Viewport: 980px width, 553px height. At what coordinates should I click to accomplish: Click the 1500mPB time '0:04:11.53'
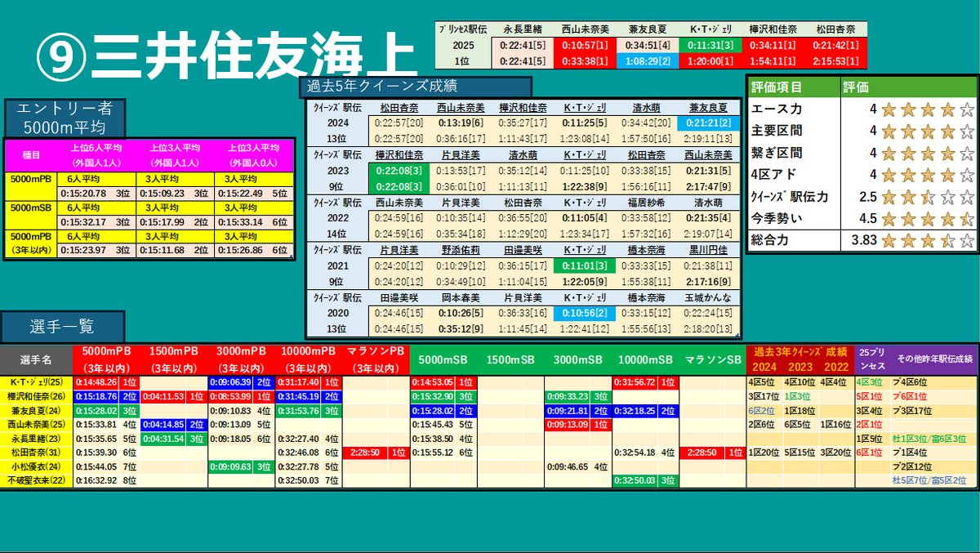[163, 396]
